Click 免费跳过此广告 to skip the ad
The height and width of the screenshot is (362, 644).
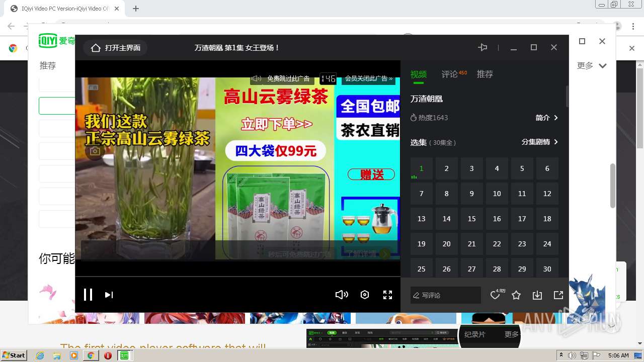288,78
